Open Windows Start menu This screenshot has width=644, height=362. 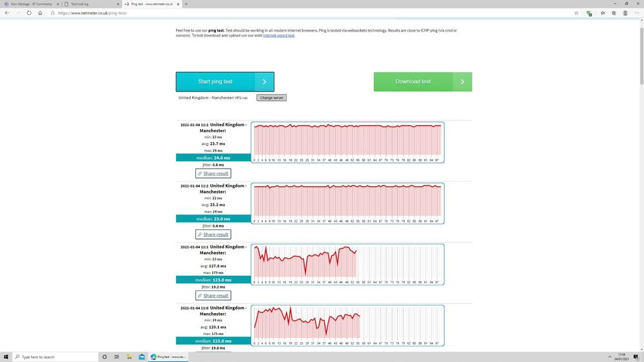6,357
